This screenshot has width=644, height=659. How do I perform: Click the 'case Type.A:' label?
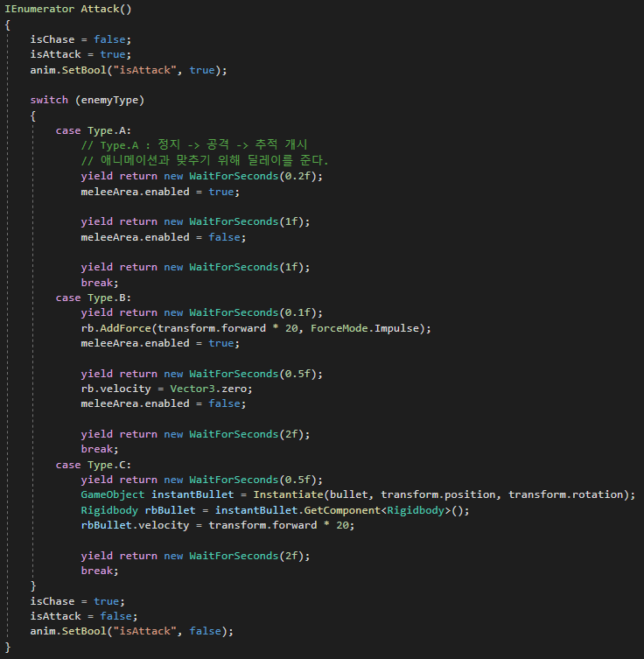coord(94,130)
